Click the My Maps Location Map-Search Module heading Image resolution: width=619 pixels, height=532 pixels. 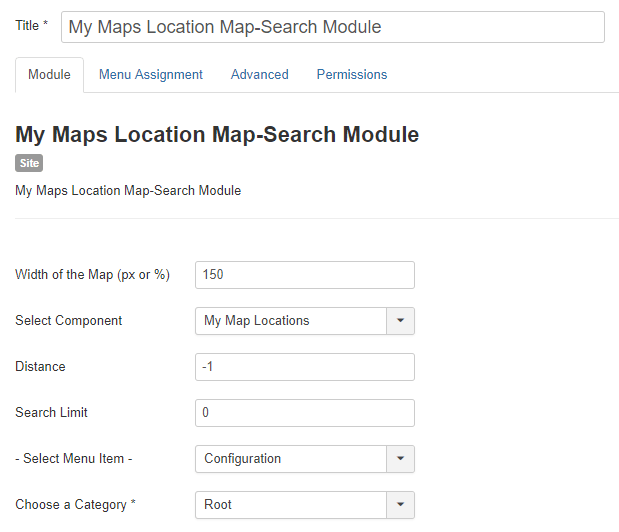[217, 135]
